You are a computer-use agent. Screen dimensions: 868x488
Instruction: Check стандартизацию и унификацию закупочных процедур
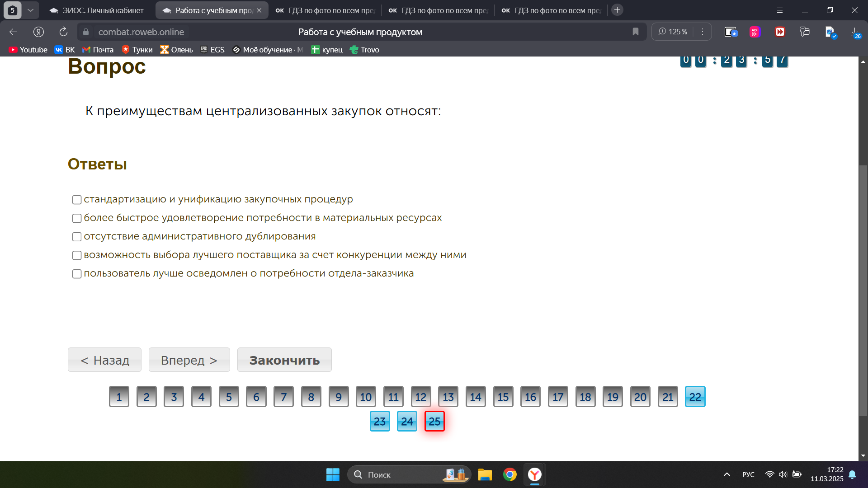click(77, 200)
